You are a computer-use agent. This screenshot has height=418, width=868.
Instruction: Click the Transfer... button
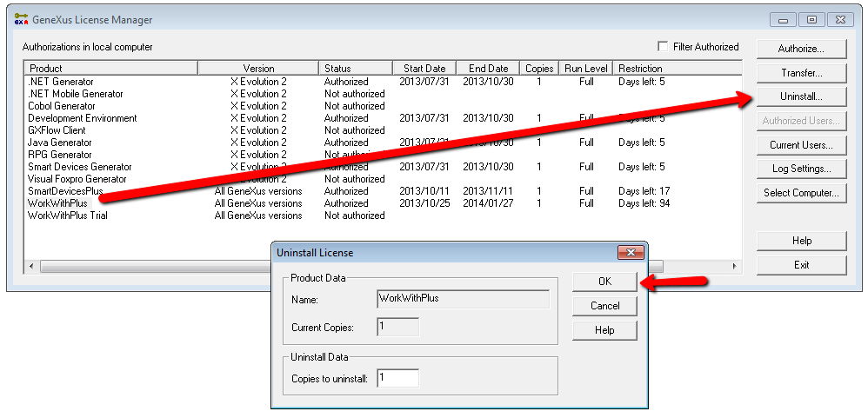click(x=801, y=72)
